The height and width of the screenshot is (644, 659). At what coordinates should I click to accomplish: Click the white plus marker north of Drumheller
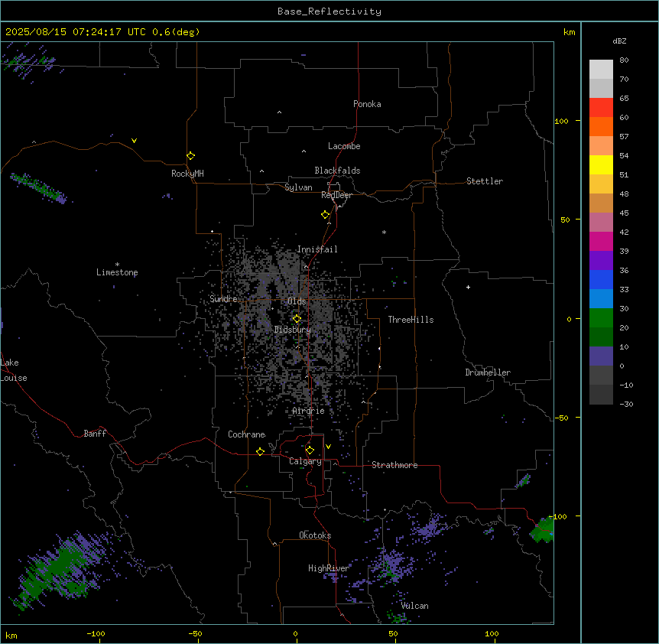[x=468, y=287]
